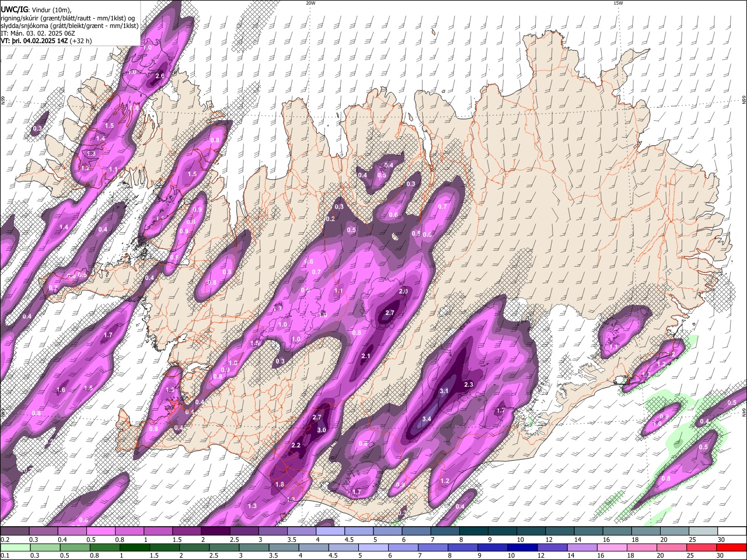Click the UWC/IG Vindur (10m) title text
This screenshot has height=560, width=747.
36,9
